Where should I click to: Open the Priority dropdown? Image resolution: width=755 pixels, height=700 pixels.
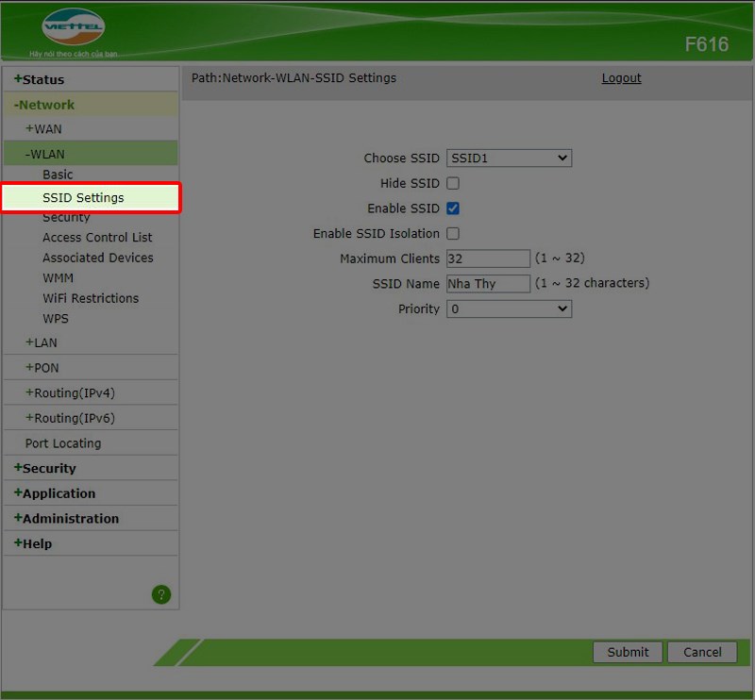coord(509,308)
